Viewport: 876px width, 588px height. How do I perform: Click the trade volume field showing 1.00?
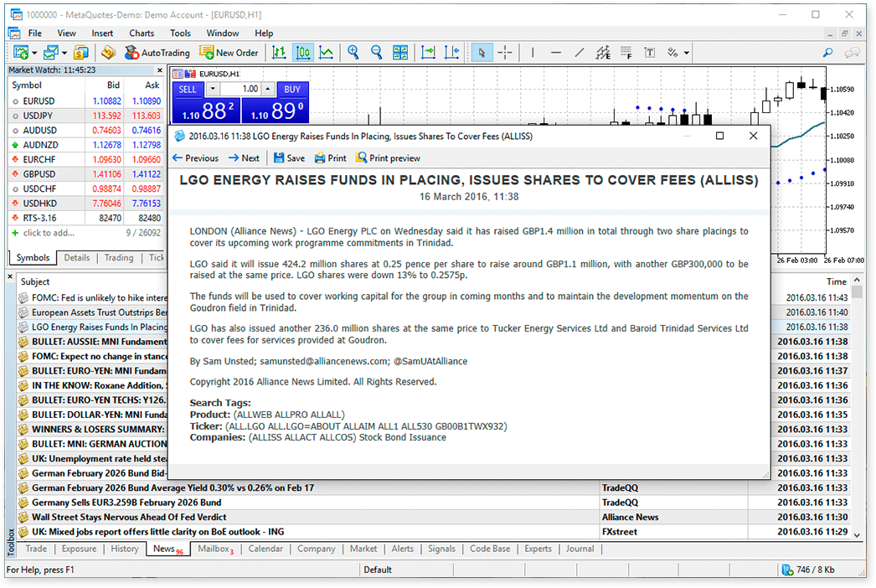tap(241, 89)
